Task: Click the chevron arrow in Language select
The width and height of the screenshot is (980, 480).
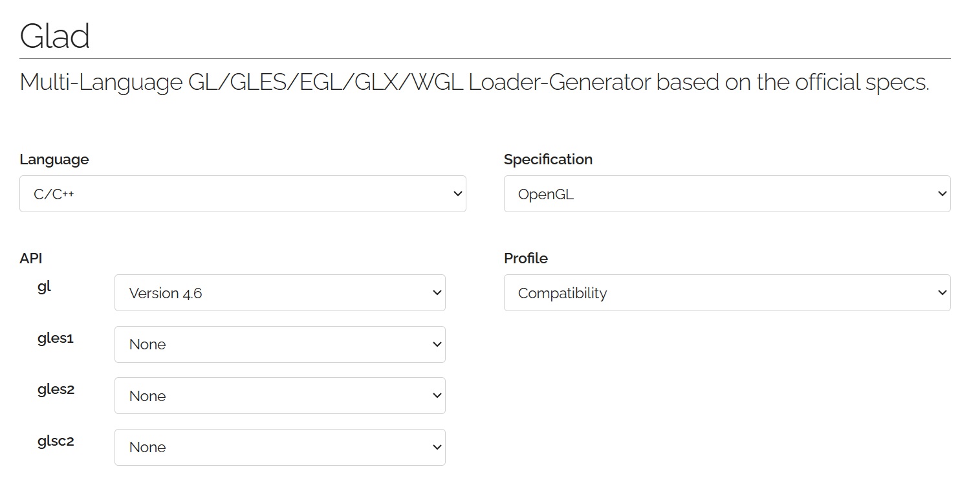Action: click(458, 193)
